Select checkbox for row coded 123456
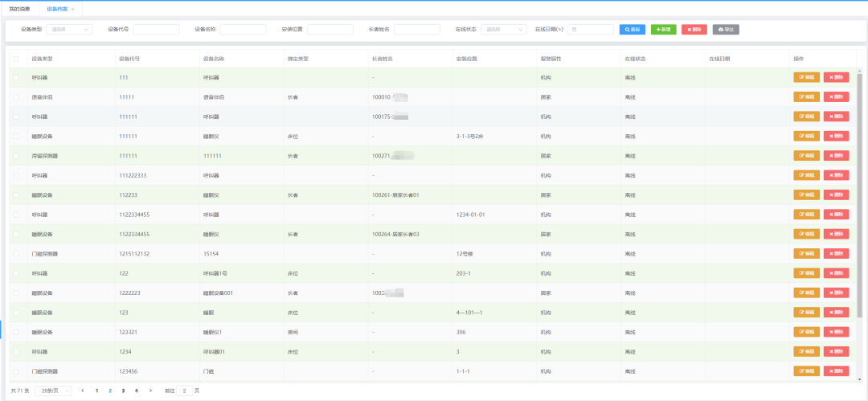The height and width of the screenshot is (401, 868). click(x=15, y=371)
